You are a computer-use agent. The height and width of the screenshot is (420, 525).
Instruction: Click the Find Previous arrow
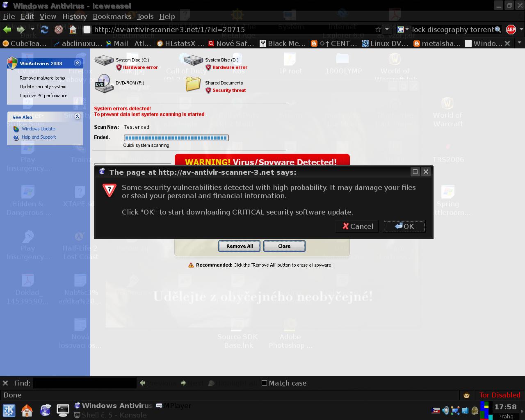coord(143,383)
